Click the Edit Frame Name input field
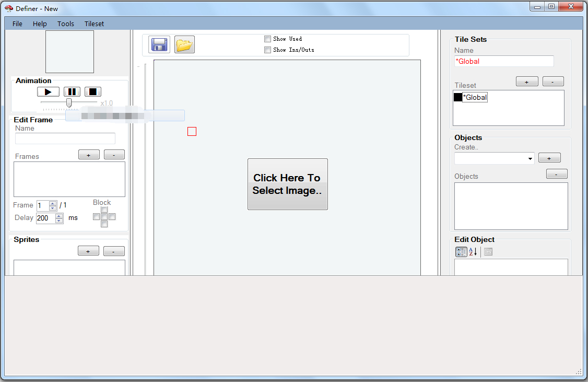Viewport: 588px width, 382px height. pos(65,138)
